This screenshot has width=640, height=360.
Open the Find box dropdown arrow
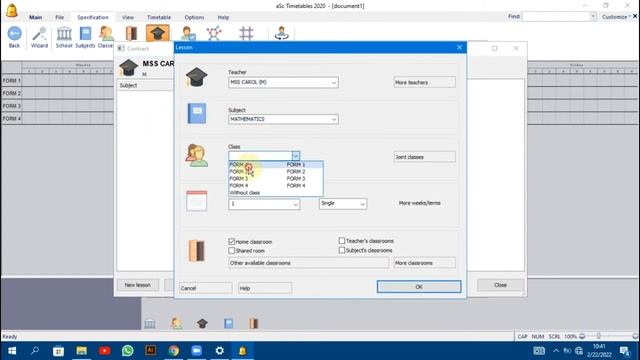(593, 17)
